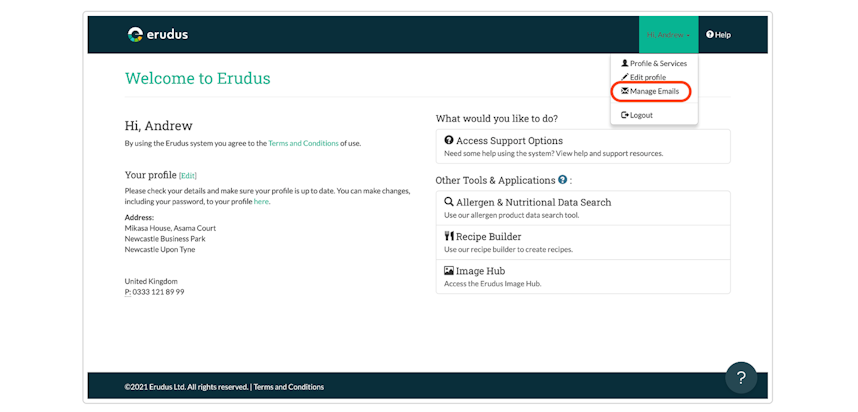Image resolution: width=858 pixels, height=412 pixels.
Task: Open the Help link in the header
Action: [x=718, y=34]
